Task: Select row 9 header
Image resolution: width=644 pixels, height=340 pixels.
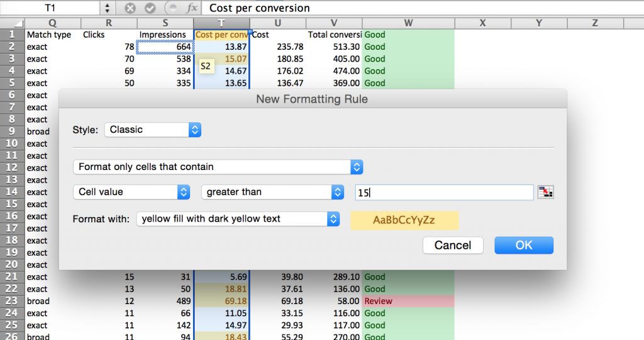Action: pyautogui.click(x=12, y=132)
